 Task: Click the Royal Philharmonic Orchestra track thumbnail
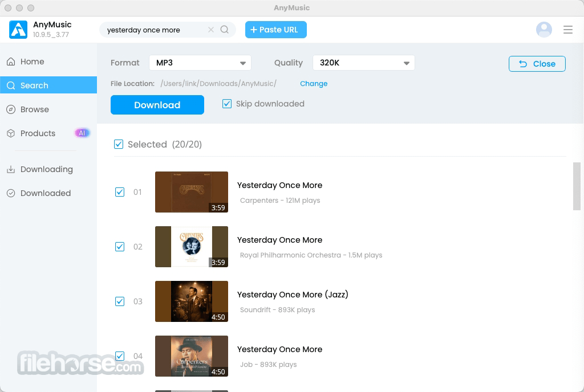click(192, 247)
